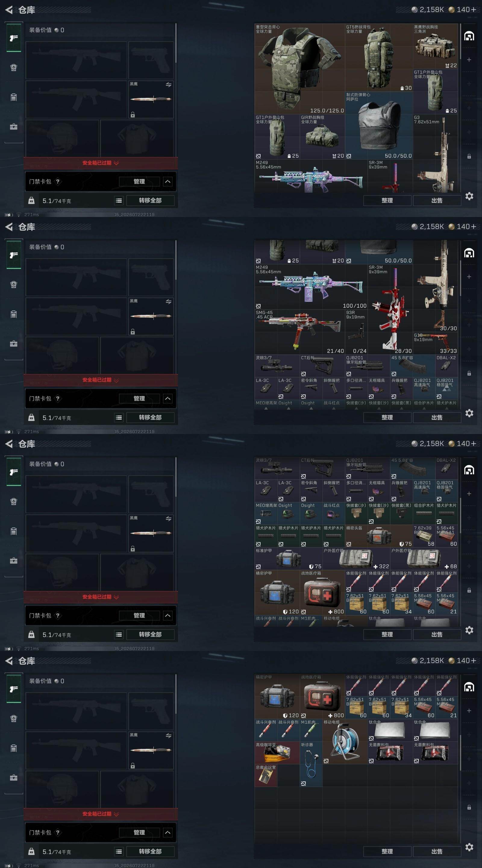Image resolution: width=482 pixels, height=868 pixels.
Task: Open briefcase tab left of 总裁会议室 view
Action: pos(14,778)
